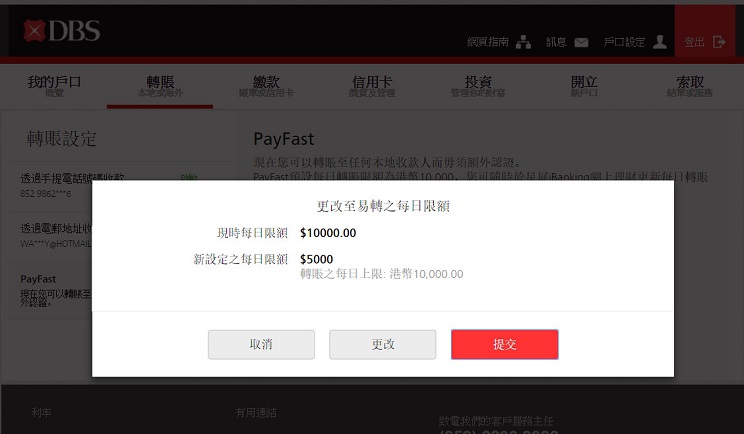Click the 取消 cancel button
The height and width of the screenshot is (434, 744).
(261, 344)
